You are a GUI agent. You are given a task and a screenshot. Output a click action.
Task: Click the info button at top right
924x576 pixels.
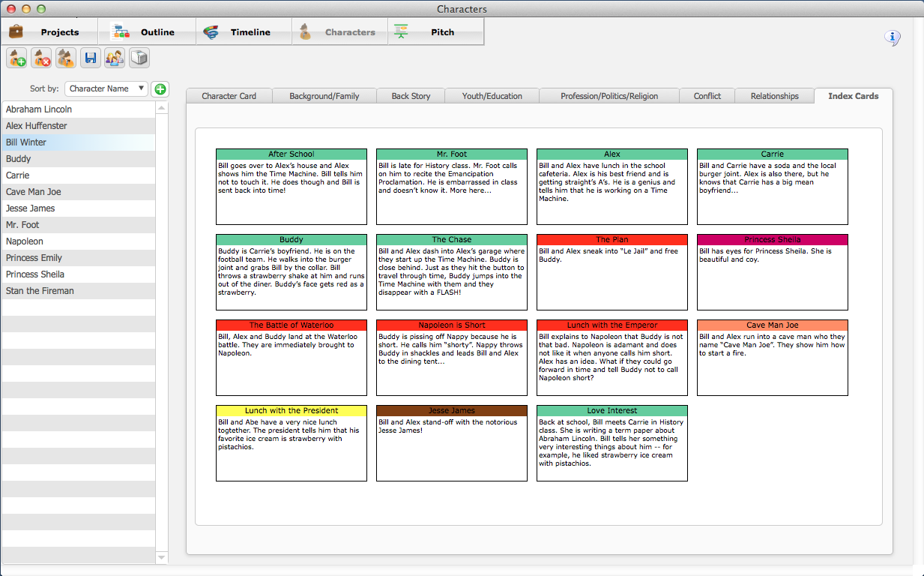pyautogui.click(x=893, y=38)
